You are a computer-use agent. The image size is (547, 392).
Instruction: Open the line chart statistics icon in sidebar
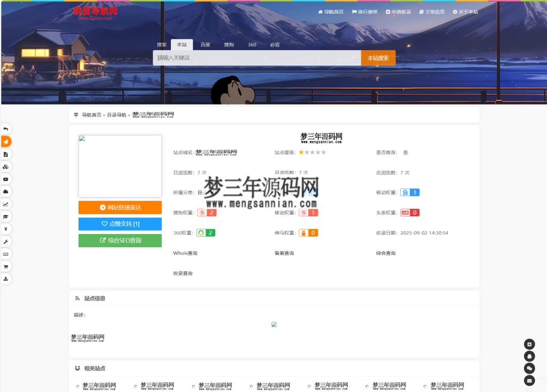point(6,203)
